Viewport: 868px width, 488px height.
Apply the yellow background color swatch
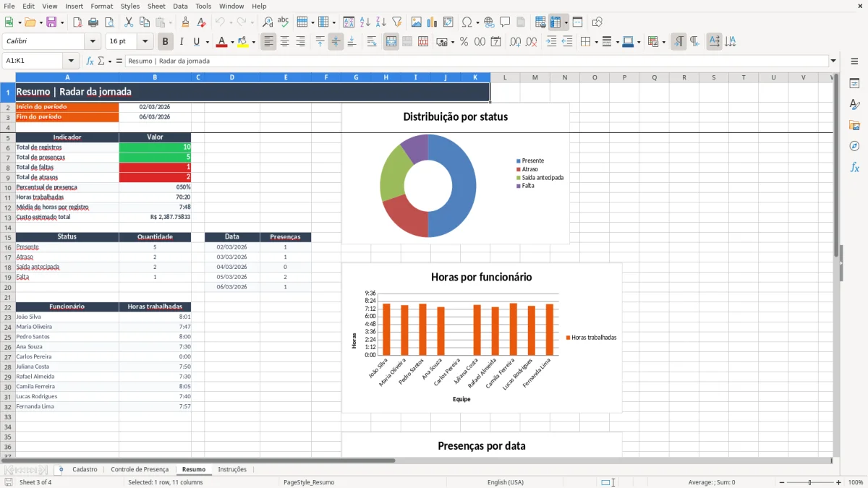[x=242, y=42]
